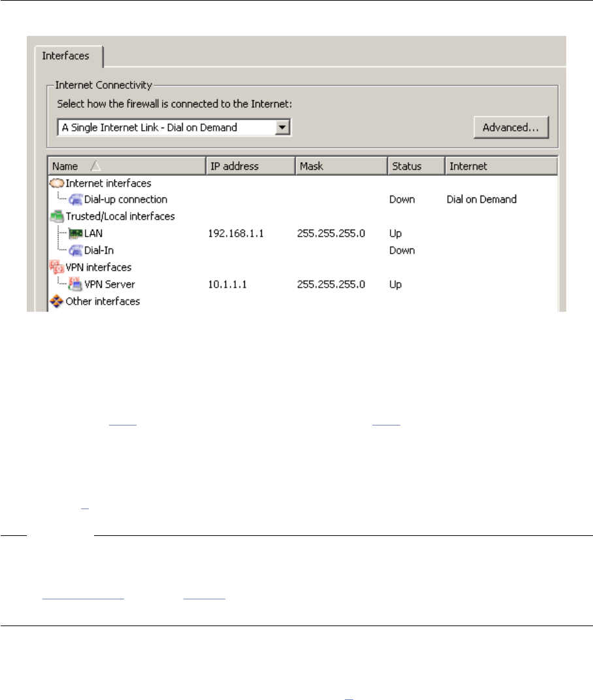Click the LAN mask 255.255.255.0
Viewport: 593px width, 700px height.
331,233
